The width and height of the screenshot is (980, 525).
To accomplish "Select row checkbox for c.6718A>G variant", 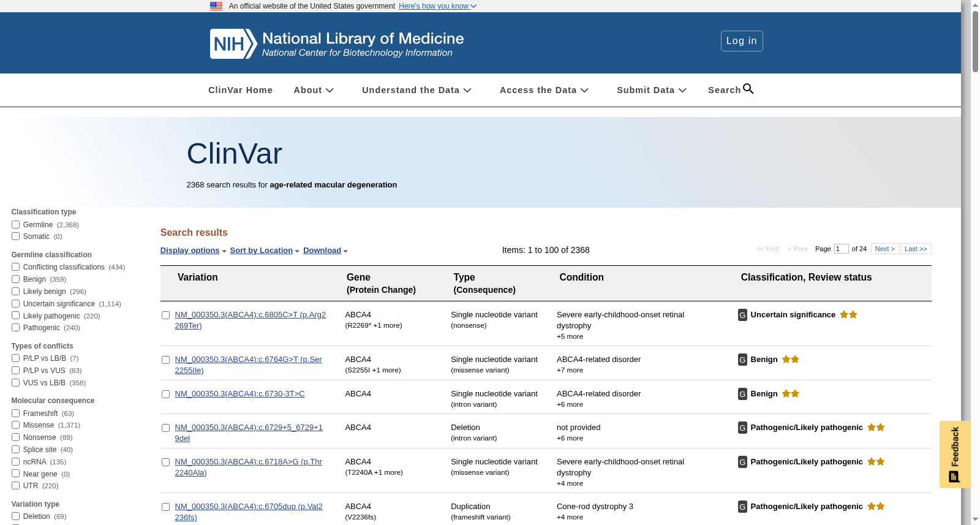I will (165, 463).
